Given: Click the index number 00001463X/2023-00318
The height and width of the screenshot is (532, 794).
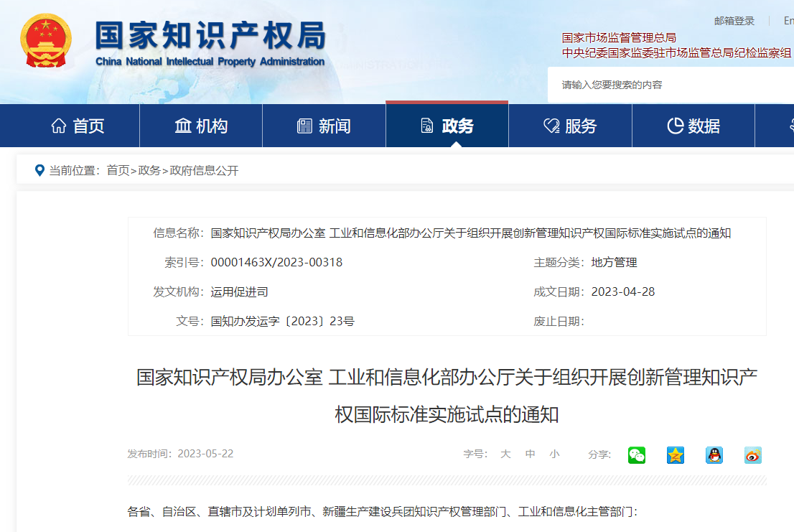Looking at the screenshot, I should point(276,262).
